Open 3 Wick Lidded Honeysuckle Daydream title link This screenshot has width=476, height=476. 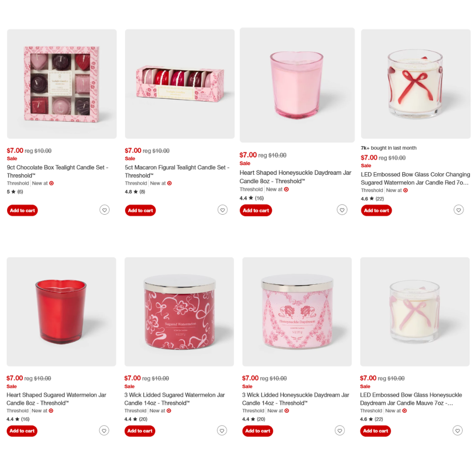tap(296, 399)
